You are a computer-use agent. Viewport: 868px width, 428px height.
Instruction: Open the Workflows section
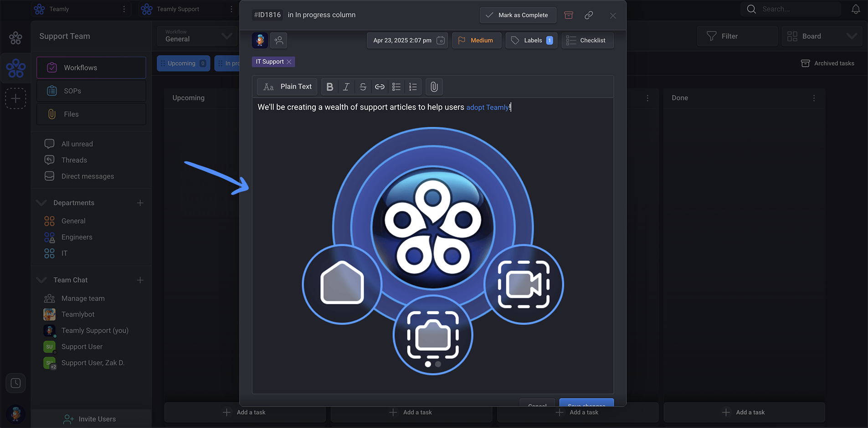tap(91, 67)
